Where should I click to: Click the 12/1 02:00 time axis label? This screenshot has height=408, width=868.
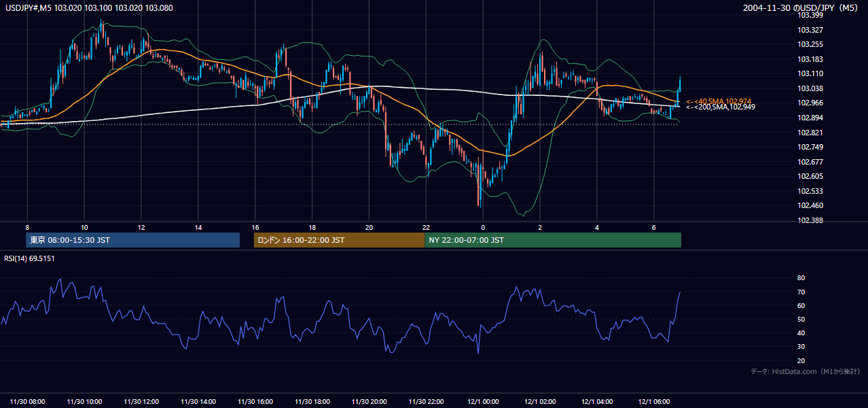[541, 401]
